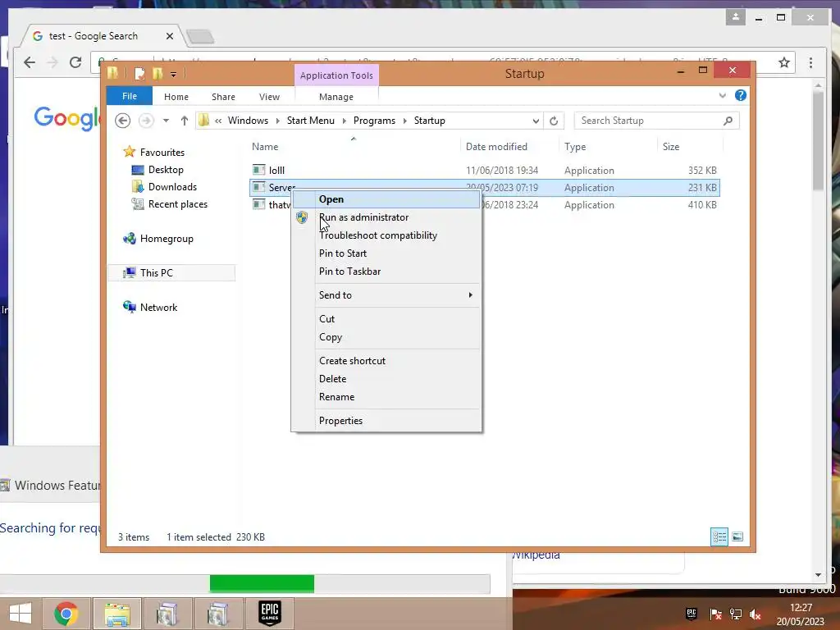The image size is (840, 630).
Task: Switch to the View ribbon tab
Action: 269,97
